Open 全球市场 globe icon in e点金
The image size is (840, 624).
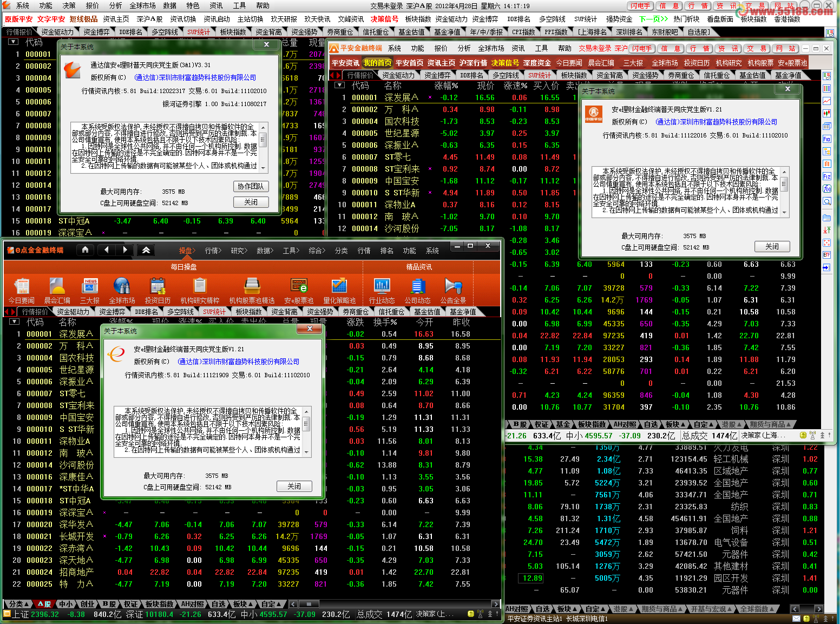(x=122, y=291)
